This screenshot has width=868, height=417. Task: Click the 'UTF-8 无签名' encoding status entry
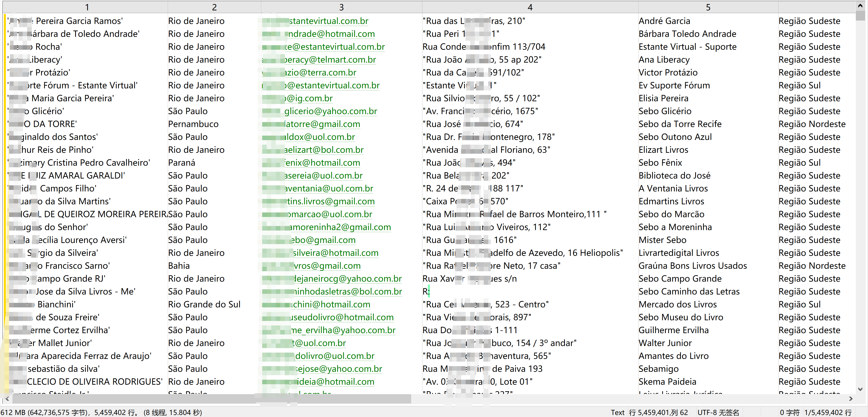coord(718,412)
